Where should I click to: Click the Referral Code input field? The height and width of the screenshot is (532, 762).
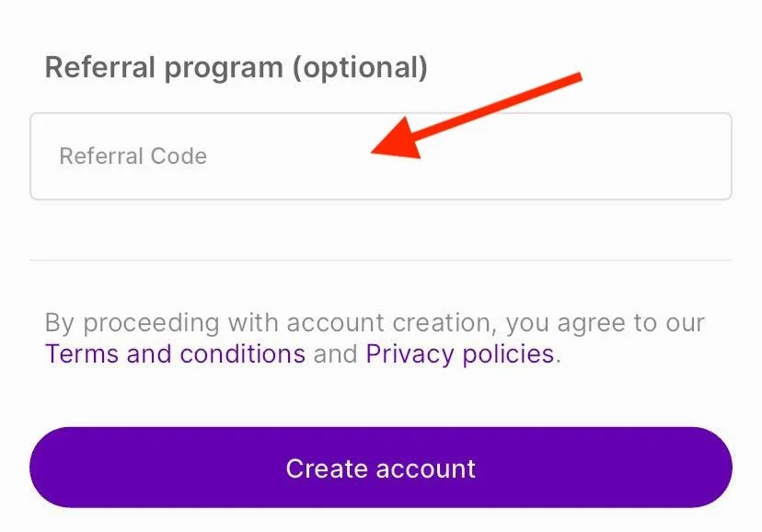[276, 156]
